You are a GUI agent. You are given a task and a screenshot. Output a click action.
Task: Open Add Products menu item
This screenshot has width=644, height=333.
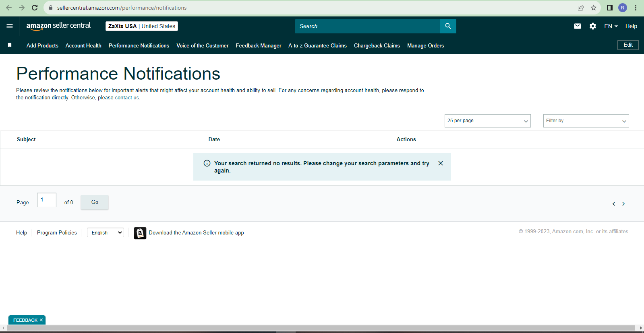(x=42, y=45)
